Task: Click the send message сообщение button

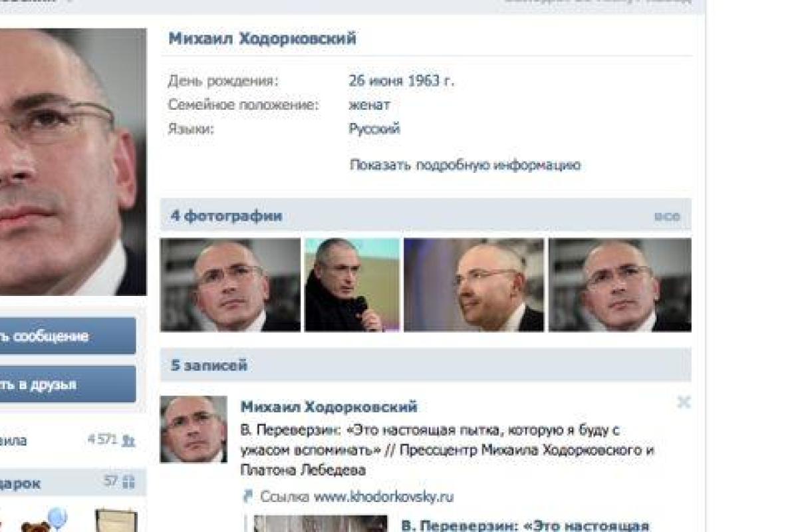Action: coord(68,336)
